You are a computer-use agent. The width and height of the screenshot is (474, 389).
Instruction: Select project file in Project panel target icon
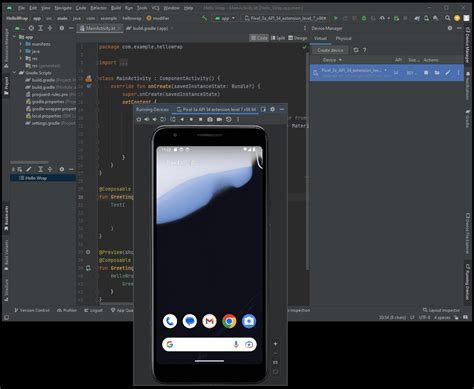click(31, 28)
